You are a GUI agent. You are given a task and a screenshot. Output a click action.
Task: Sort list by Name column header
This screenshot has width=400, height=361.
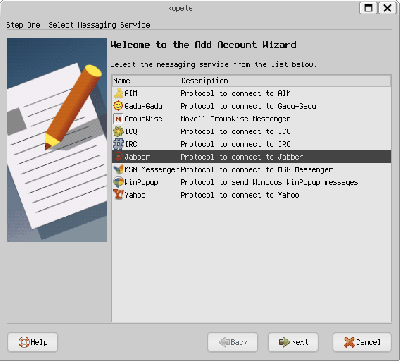[x=146, y=81]
